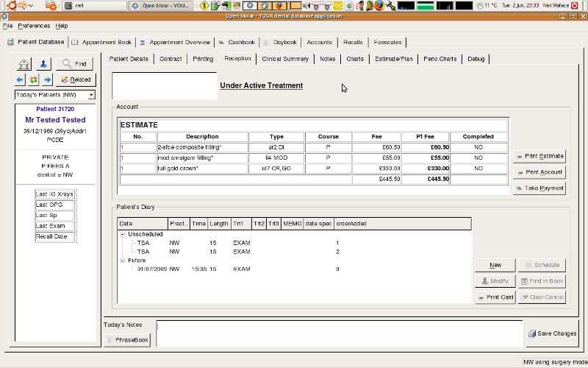Click the Print Account button
The width and height of the screenshot is (588, 368).
tap(539, 172)
